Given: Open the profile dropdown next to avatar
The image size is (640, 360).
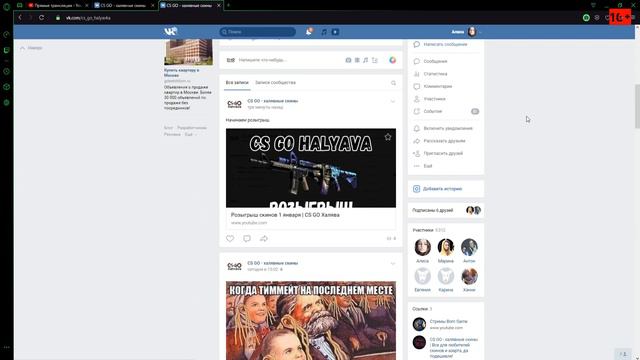Looking at the screenshot, I should coord(480,32).
